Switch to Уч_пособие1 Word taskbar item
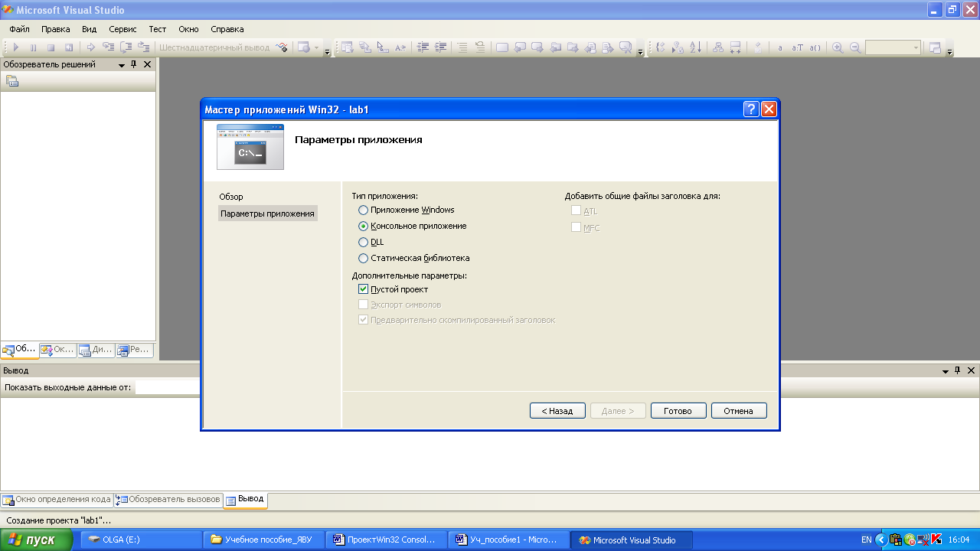This screenshot has width=980, height=551. pos(510,540)
